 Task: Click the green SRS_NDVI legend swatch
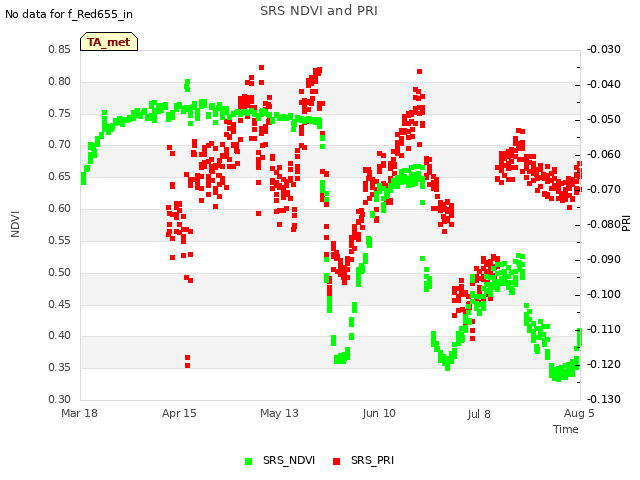249,461
